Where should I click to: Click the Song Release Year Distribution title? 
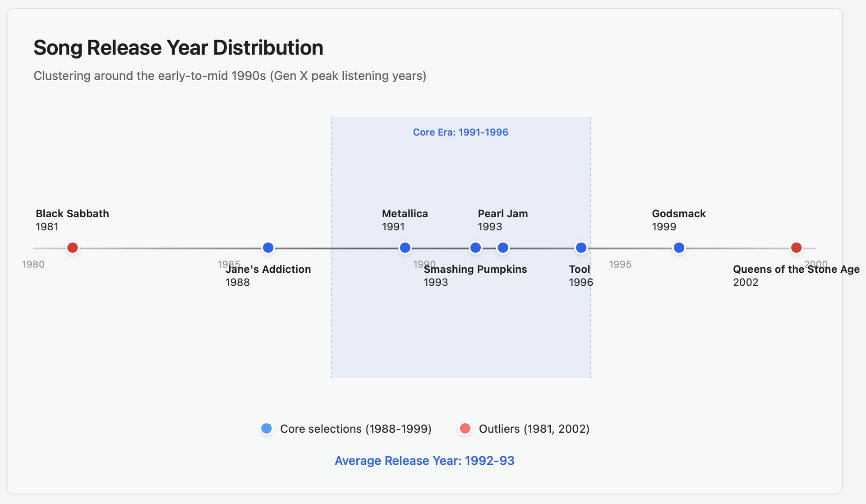point(178,47)
